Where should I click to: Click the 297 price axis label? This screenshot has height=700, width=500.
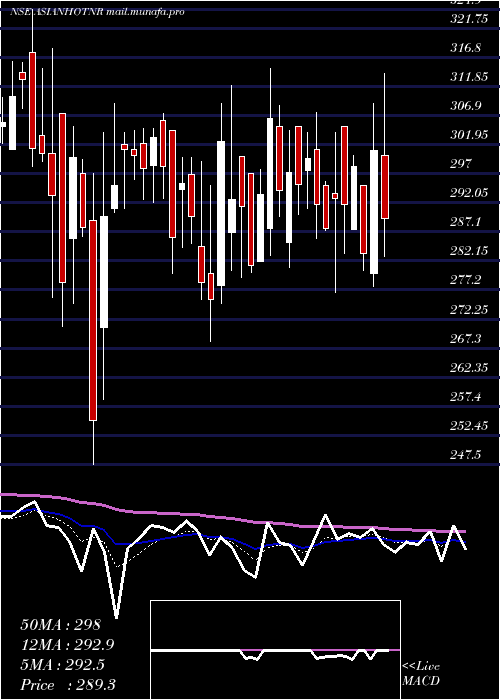click(x=461, y=164)
